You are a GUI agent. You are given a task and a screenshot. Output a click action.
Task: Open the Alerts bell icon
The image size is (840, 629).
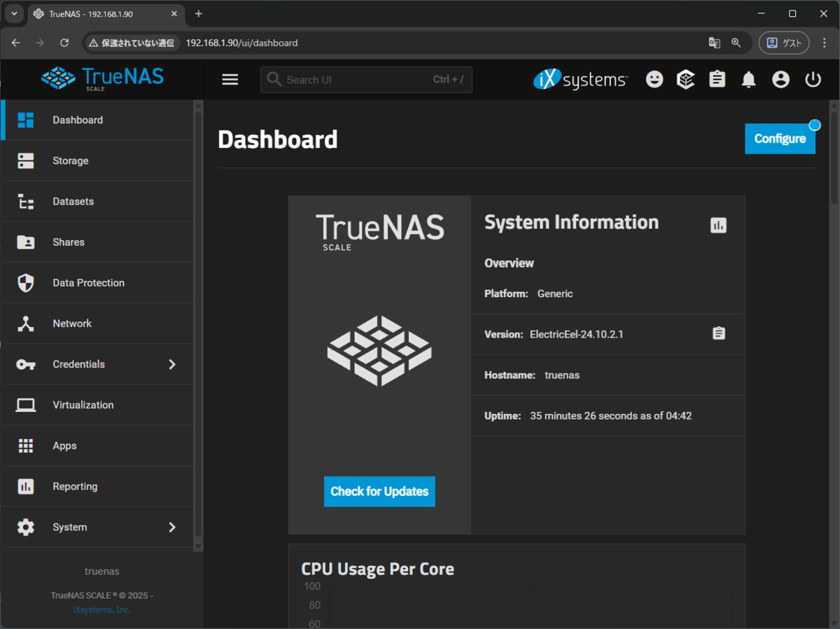(749, 80)
